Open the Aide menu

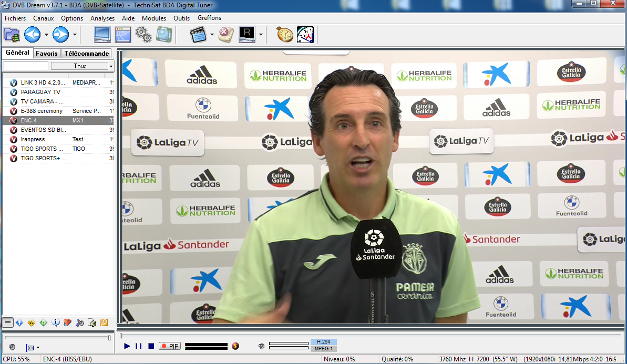pyautogui.click(x=128, y=18)
